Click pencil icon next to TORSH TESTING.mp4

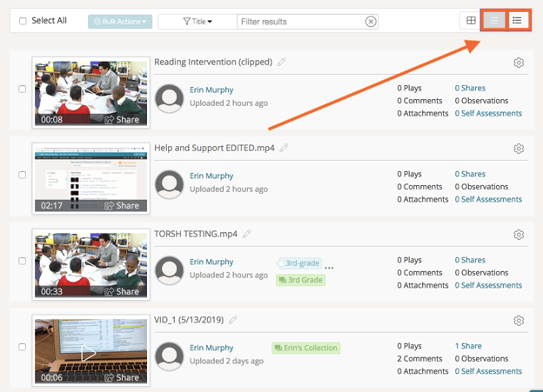click(247, 234)
